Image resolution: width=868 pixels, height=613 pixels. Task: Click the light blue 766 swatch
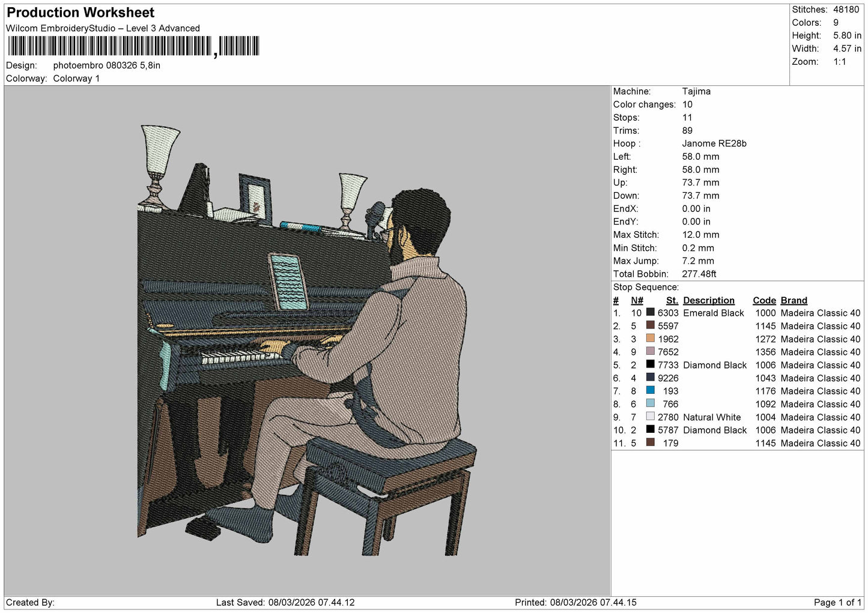pos(650,403)
